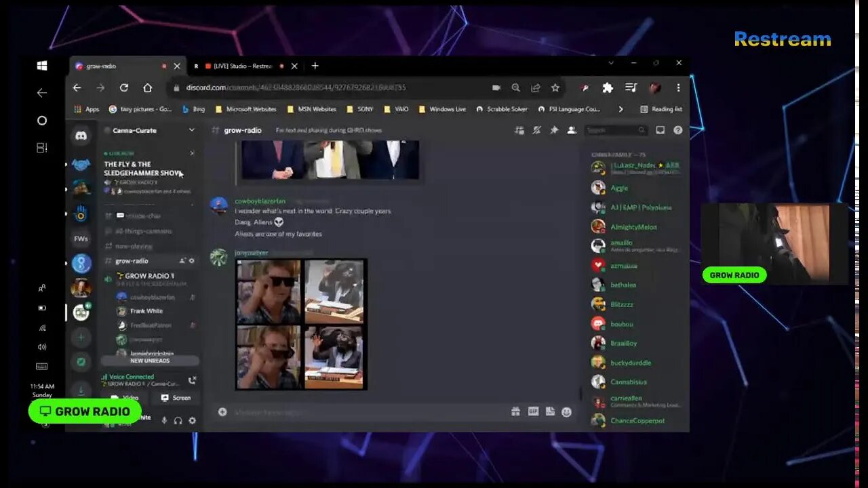The height and width of the screenshot is (488, 868).
Task: Open the sunglasses meme image
Action: tap(301, 324)
